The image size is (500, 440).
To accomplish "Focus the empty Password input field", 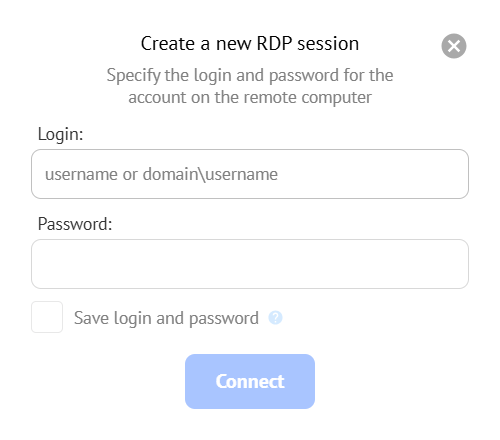I will click(250, 264).
